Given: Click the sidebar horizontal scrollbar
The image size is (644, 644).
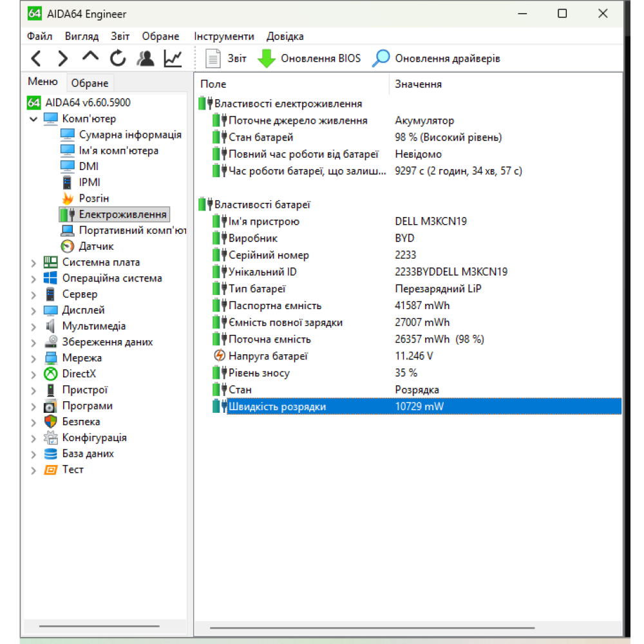Looking at the screenshot, I should [x=99, y=627].
